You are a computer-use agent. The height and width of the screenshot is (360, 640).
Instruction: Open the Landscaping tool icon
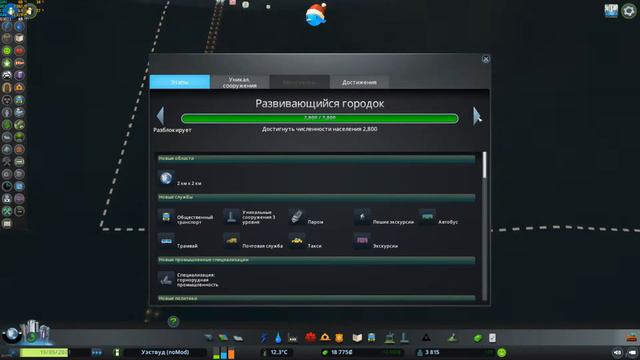(x=452, y=338)
